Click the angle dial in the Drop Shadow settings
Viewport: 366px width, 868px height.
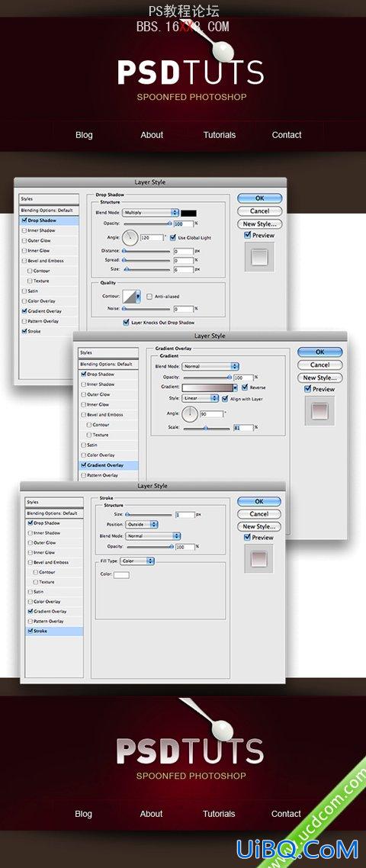[x=130, y=238]
